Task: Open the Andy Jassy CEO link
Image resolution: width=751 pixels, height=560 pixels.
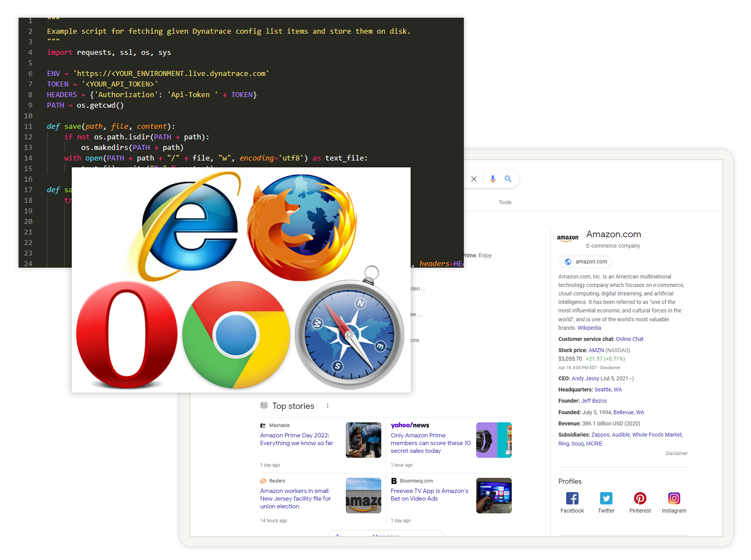Action: [x=585, y=378]
